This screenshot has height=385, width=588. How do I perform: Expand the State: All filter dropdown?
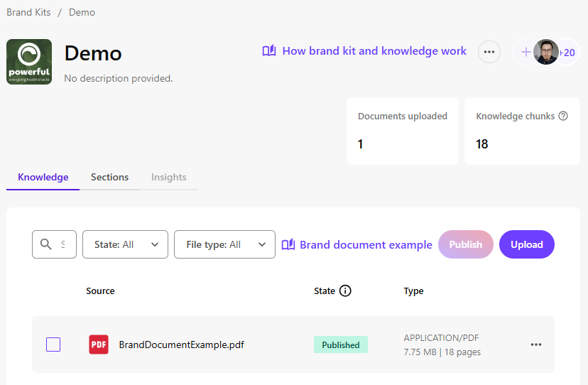(125, 244)
